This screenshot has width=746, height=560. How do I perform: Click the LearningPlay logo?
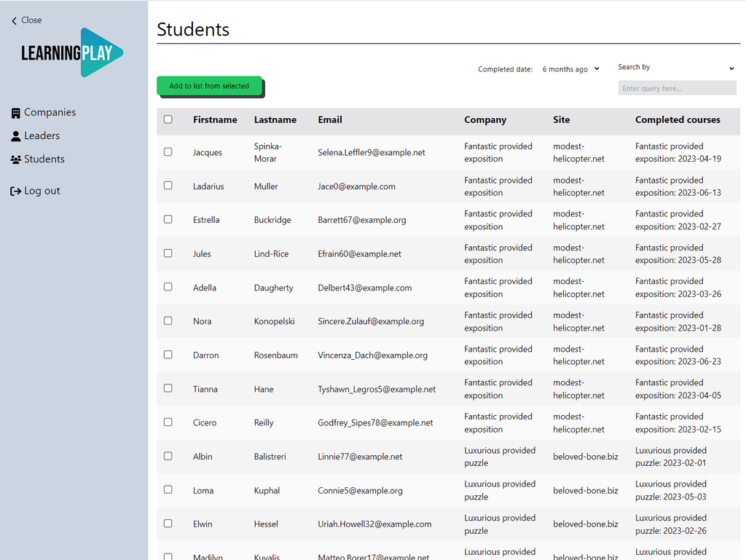tap(72, 52)
